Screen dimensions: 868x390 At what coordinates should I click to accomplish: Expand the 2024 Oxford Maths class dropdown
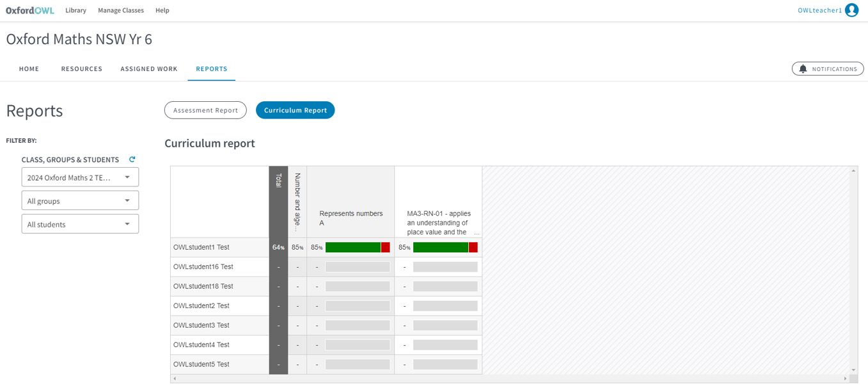point(80,177)
